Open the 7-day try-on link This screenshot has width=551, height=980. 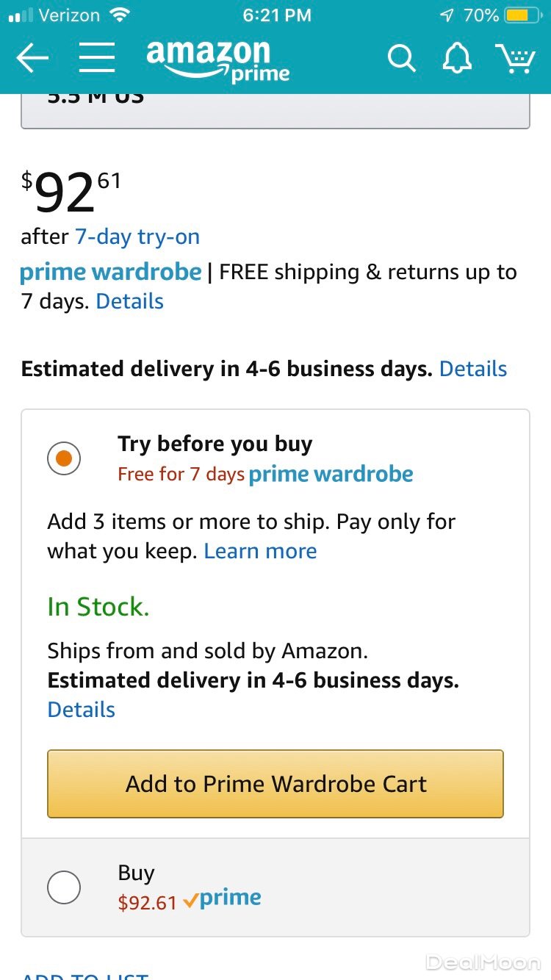pos(137,237)
